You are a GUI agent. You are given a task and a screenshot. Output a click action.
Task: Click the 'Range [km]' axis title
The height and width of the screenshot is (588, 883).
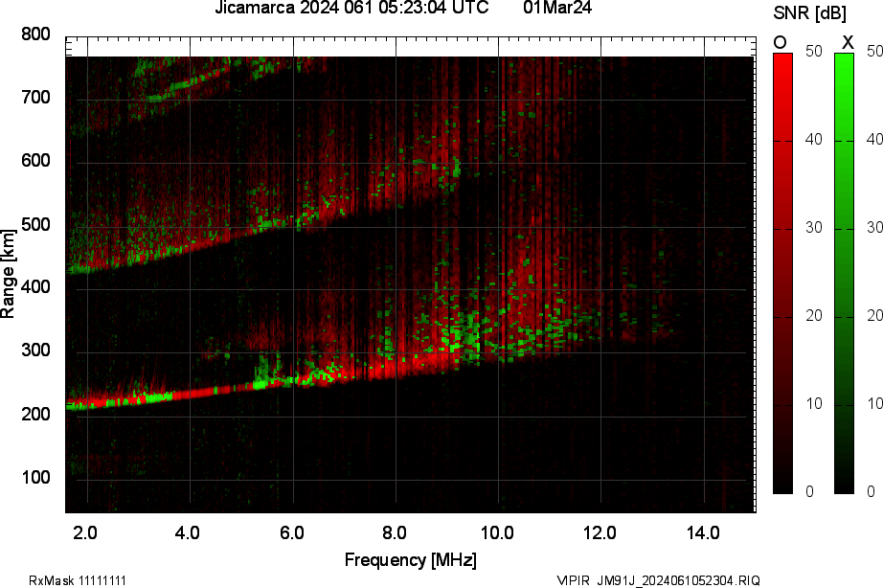[x=8, y=274]
